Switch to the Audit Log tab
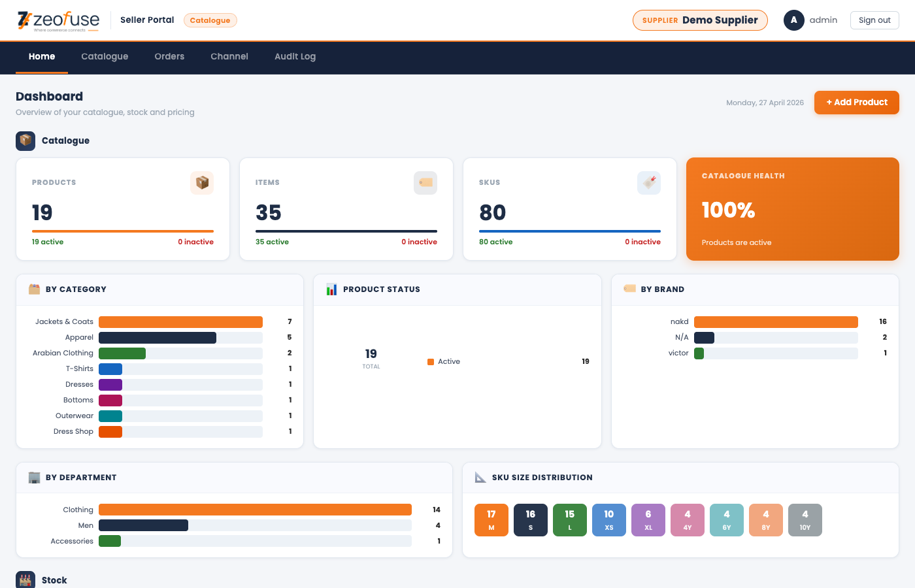This screenshot has width=915, height=588. pyautogui.click(x=295, y=57)
